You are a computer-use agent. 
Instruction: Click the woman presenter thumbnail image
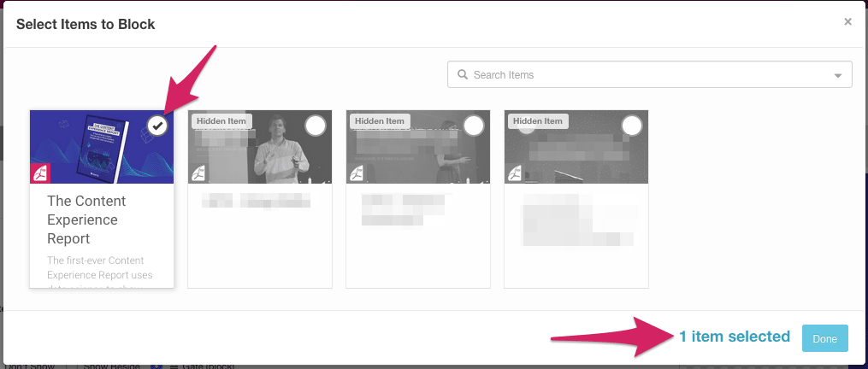pos(418,147)
